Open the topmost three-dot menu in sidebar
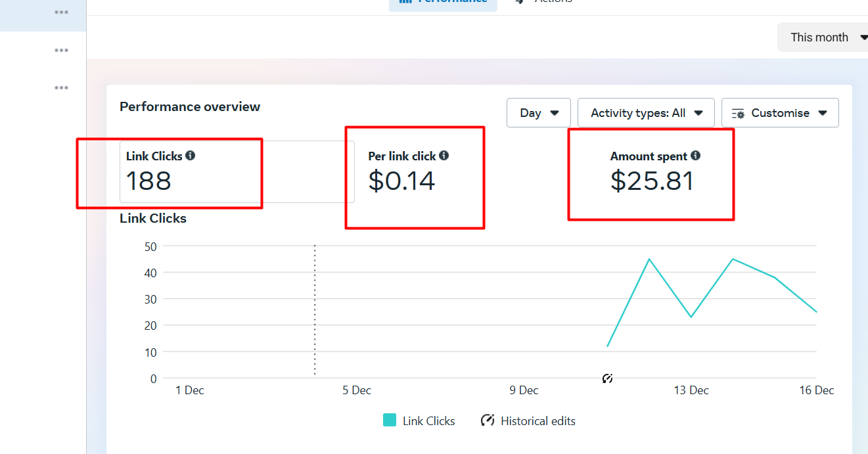 61,12
